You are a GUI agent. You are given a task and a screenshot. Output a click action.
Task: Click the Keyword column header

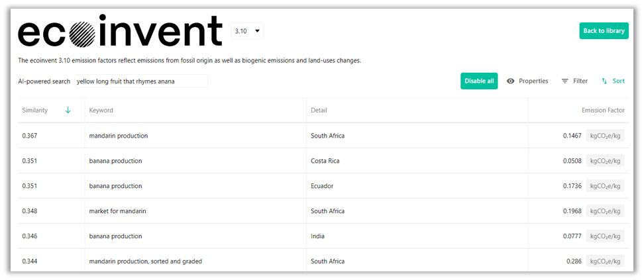click(x=101, y=111)
